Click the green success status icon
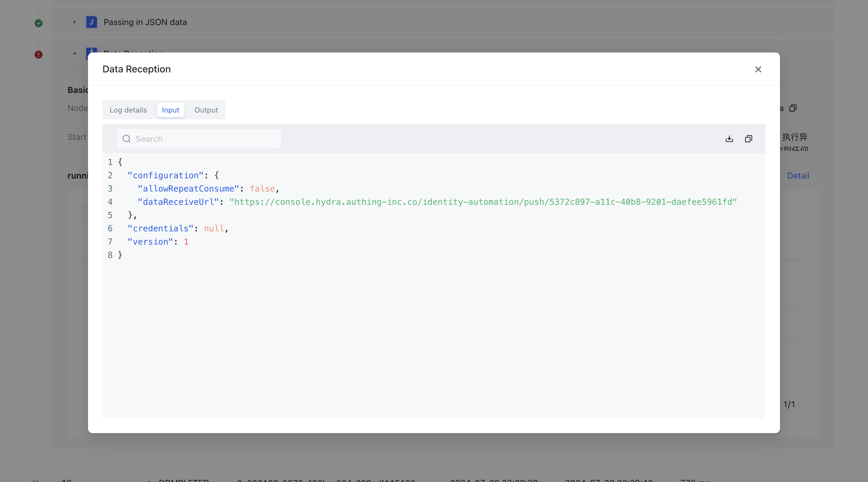Image resolution: width=868 pixels, height=482 pixels. [38, 23]
